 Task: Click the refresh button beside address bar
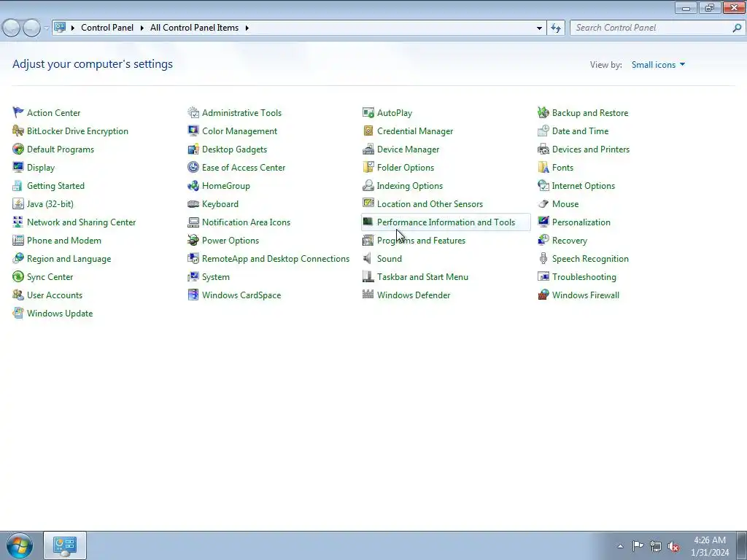tap(556, 28)
